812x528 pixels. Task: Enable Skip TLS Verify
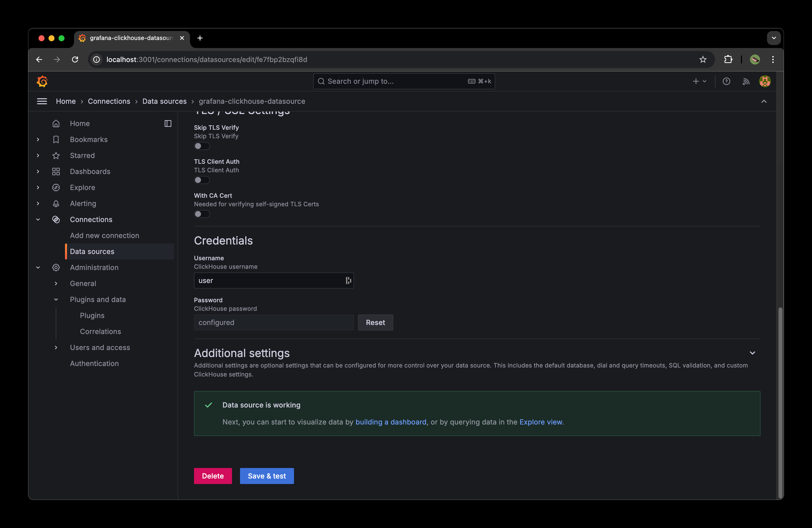(x=202, y=146)
